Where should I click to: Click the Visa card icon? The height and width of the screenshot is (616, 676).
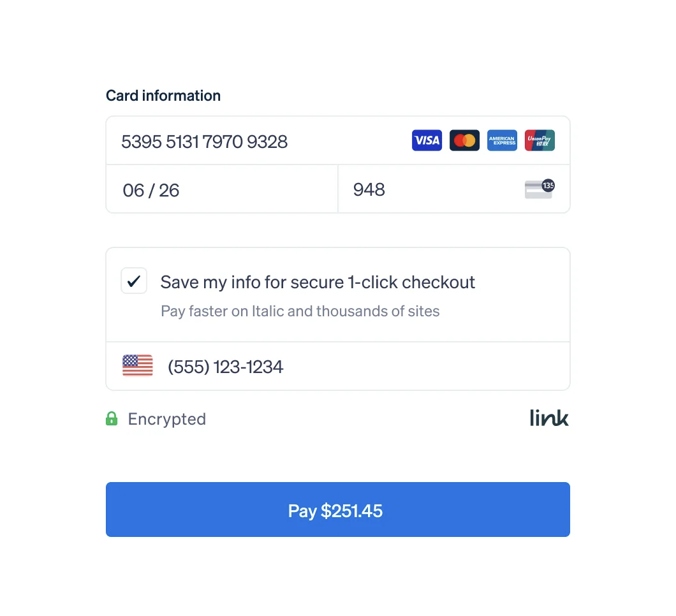coord(427,140)
